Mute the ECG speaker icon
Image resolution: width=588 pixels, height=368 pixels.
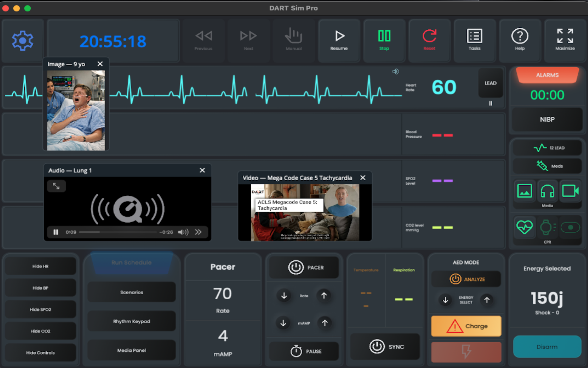396,71
